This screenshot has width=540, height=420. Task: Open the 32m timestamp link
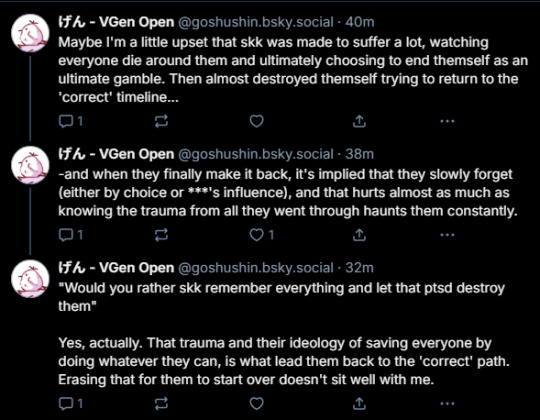pyautogui.click(x=359, y=267)
